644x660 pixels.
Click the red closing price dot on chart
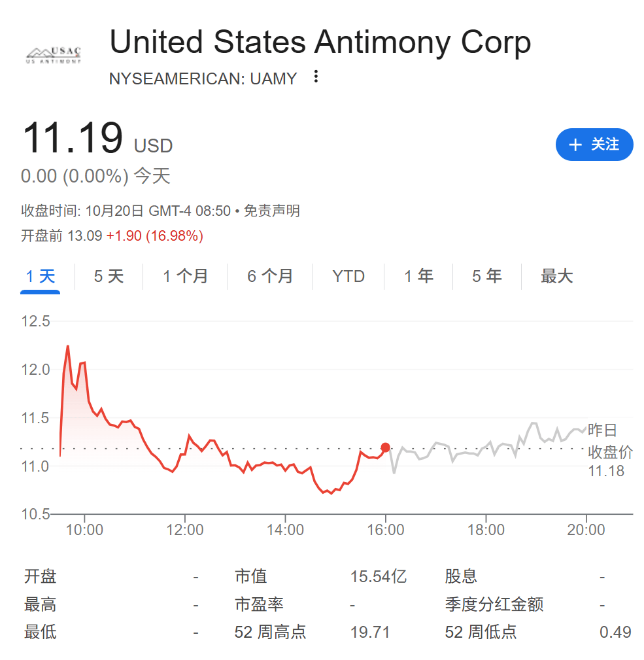pyautogui.click(x=385, y=447)
